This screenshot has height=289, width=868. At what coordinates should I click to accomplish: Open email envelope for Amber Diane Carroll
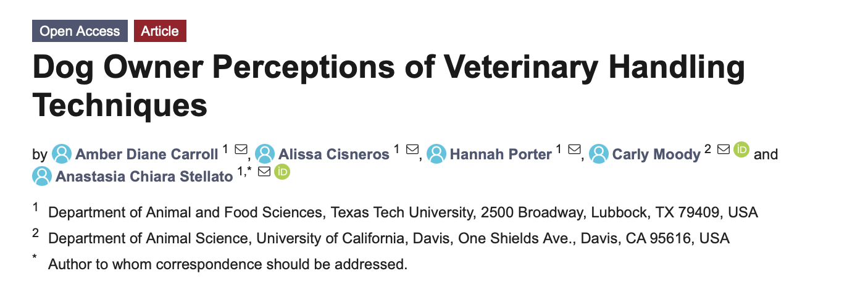coord(241,150)
